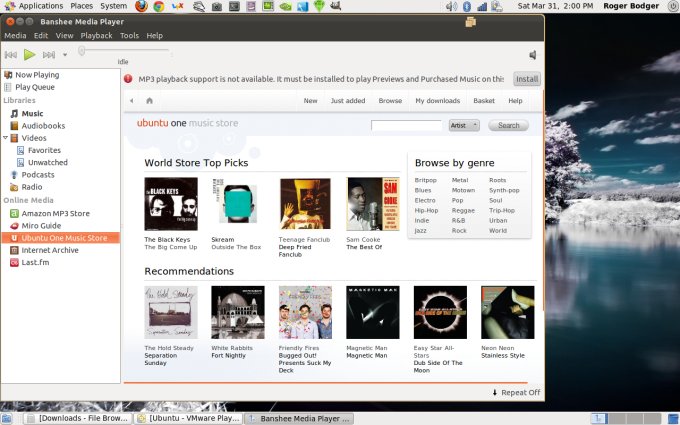This screenshot has height=425, width=680.
Task: Go back in the store browser
Action: (131, 101)
